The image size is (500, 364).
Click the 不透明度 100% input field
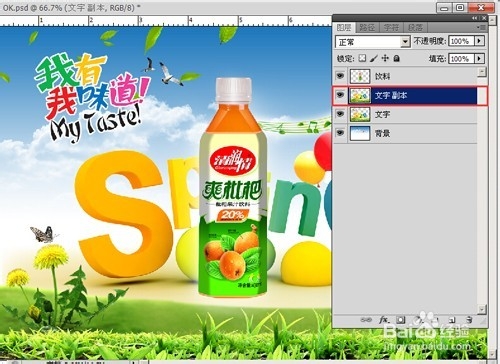tap(462, 41)
